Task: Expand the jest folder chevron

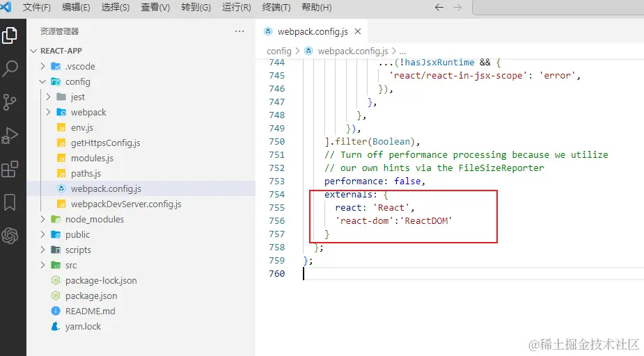Action: point(49,97)
